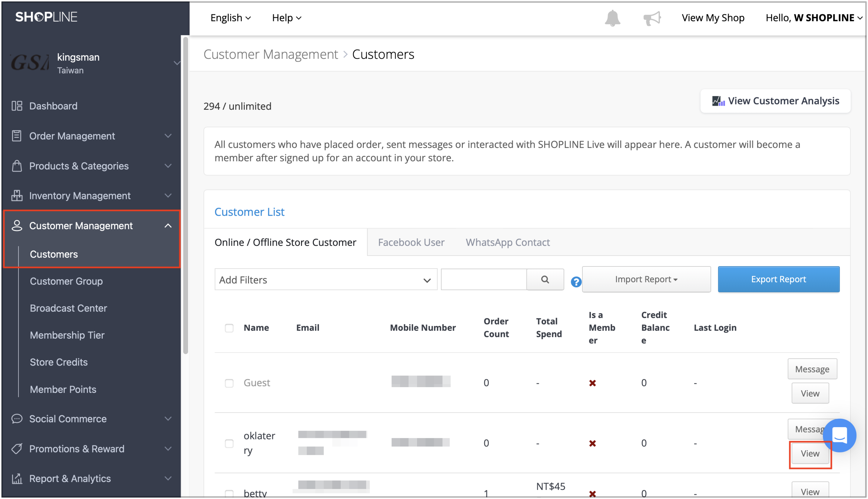Click the Total Spend column header
Viewport: 868px width, 499px height.
point(549,328)
